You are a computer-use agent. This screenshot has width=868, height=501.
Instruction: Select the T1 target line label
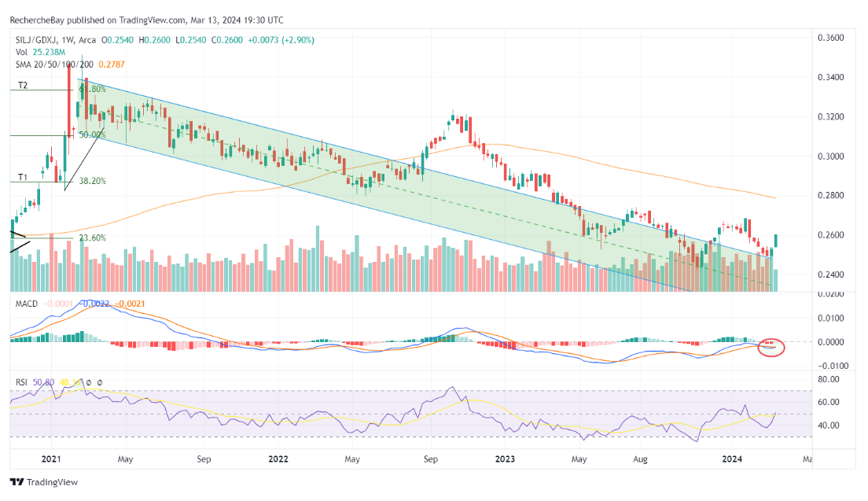point(24,177)
